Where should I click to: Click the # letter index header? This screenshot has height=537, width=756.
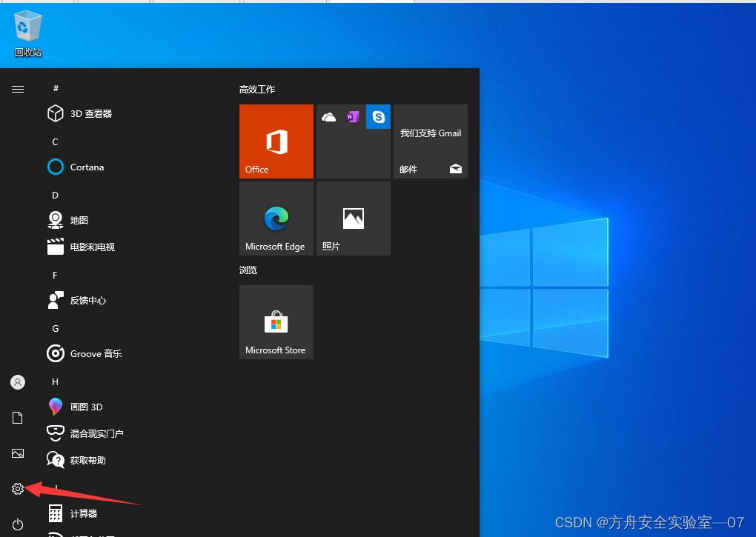56,88
